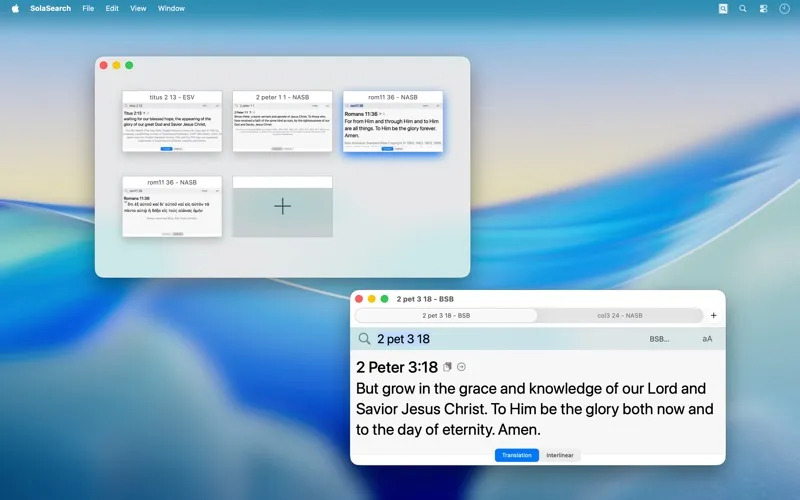Click the new tab plus tile in tab overview
The width and height of the screenshot is (800, 500).
click(x=282, y=207)
